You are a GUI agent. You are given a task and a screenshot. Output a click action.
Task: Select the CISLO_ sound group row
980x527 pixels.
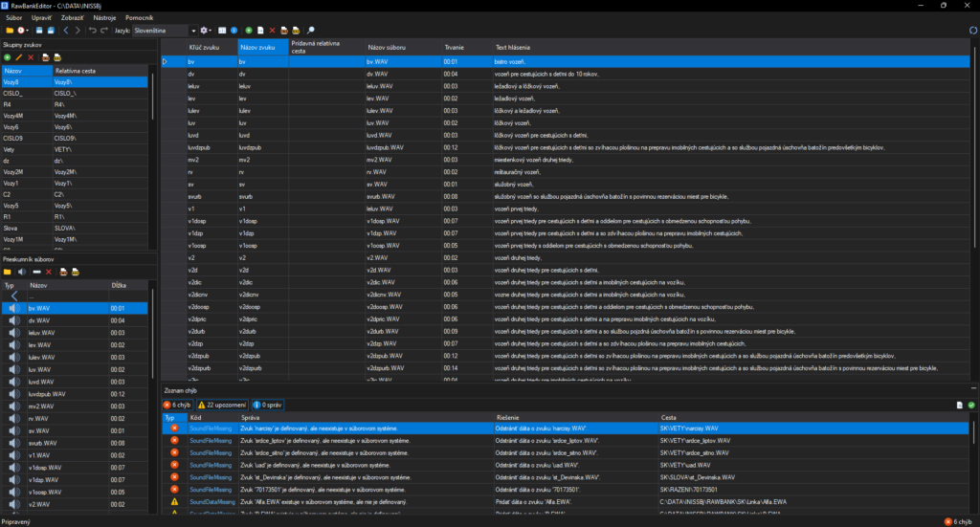[x=75, y=94]
